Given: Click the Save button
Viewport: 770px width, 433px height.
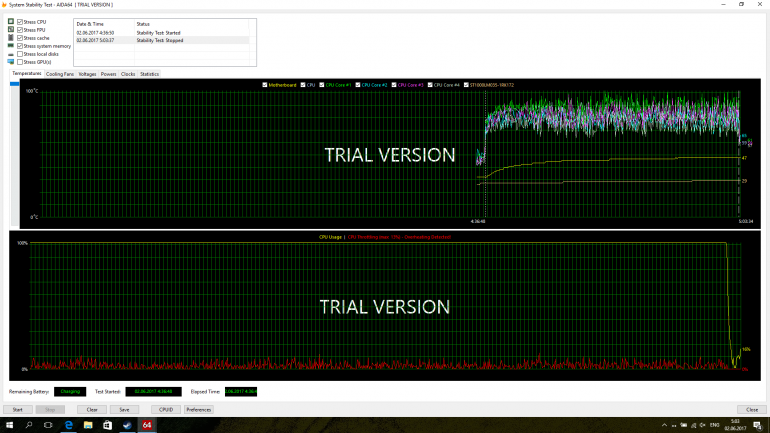Looking at the screenshot, I should click(x=124, y=409).
